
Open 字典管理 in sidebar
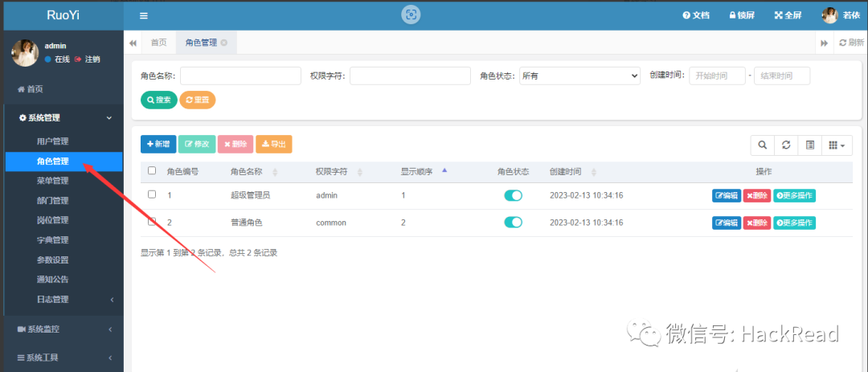52,240
